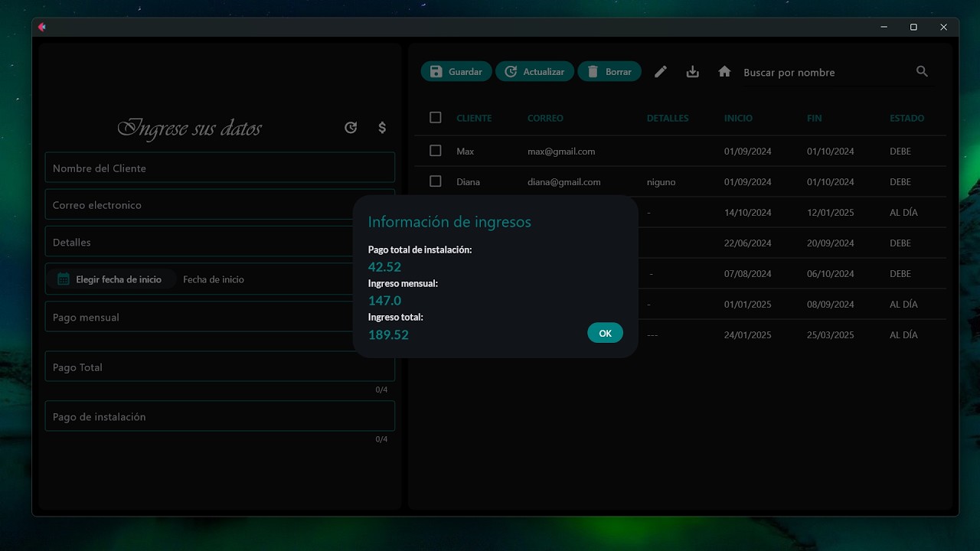Click the niguno details cell
980x551 pixels.
tap(661, 182)
